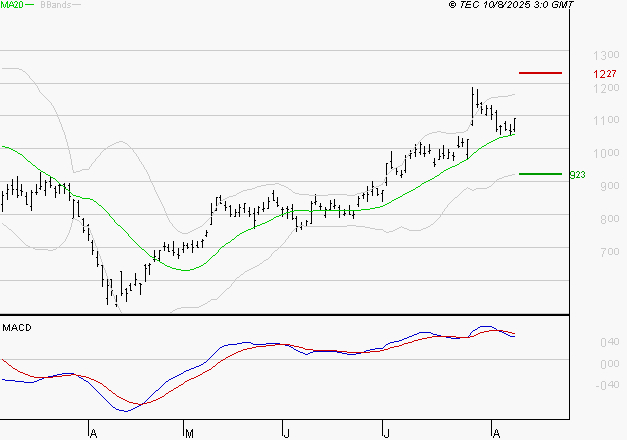Click the BBands legend label

tap(53, 5)
